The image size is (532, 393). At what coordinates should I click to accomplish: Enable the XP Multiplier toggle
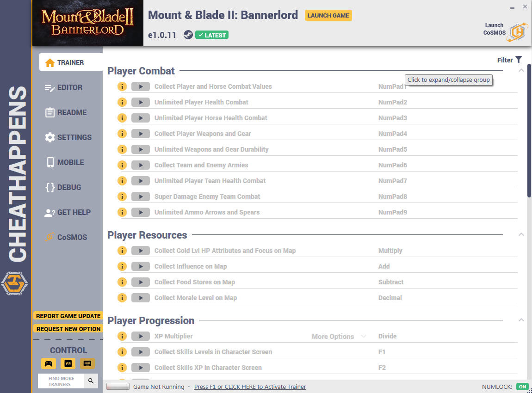point(141,336)
